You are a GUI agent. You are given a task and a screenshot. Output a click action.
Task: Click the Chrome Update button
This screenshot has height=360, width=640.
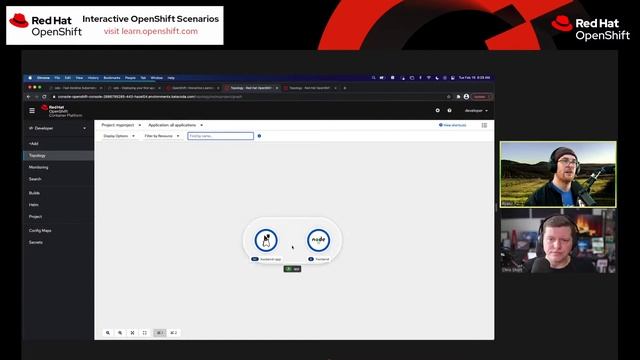[482, 97]
